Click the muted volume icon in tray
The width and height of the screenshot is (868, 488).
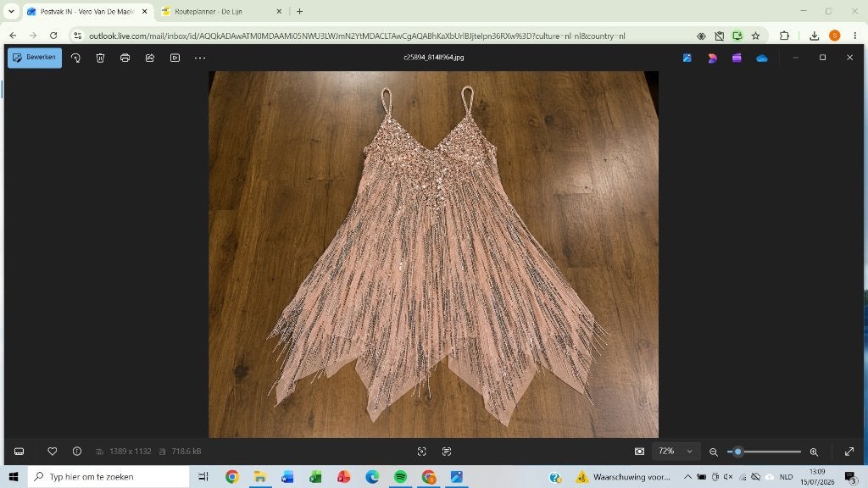click(x=728, y=476)
